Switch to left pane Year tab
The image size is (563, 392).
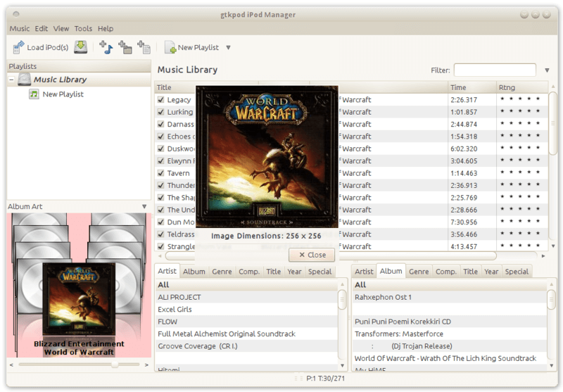pos(294,272)
